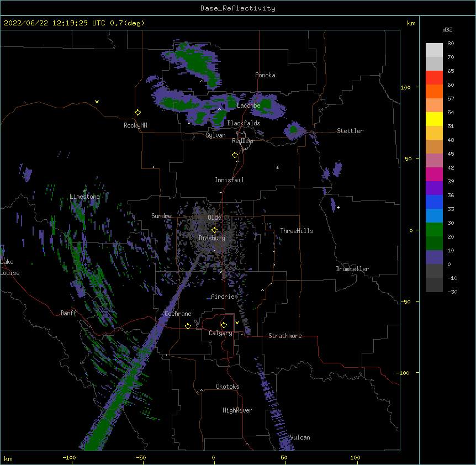This screenshot has height=465, width=476.
Task: Click the 45 dBZ pinkish swatch
Action: pyautogui.click(x=434, y=160)
